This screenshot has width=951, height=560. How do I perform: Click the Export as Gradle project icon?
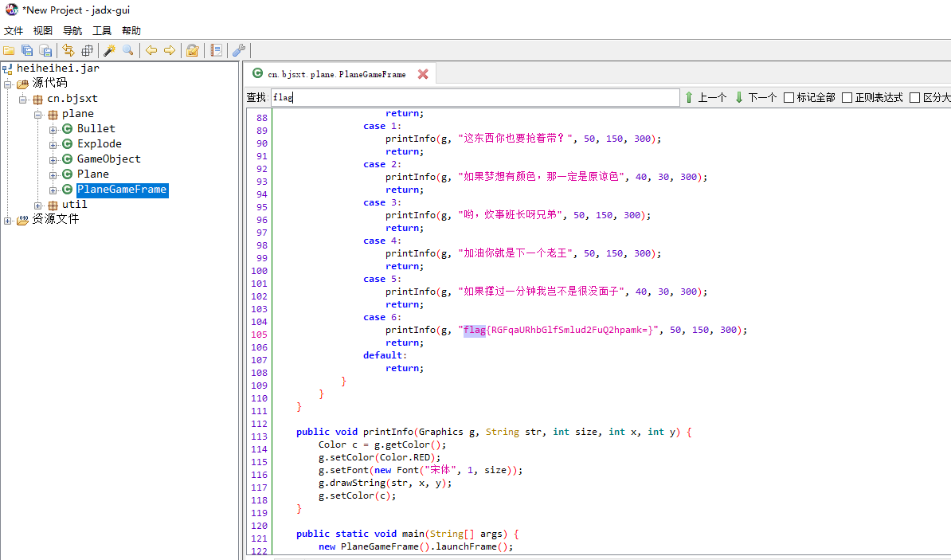(45, 50)
